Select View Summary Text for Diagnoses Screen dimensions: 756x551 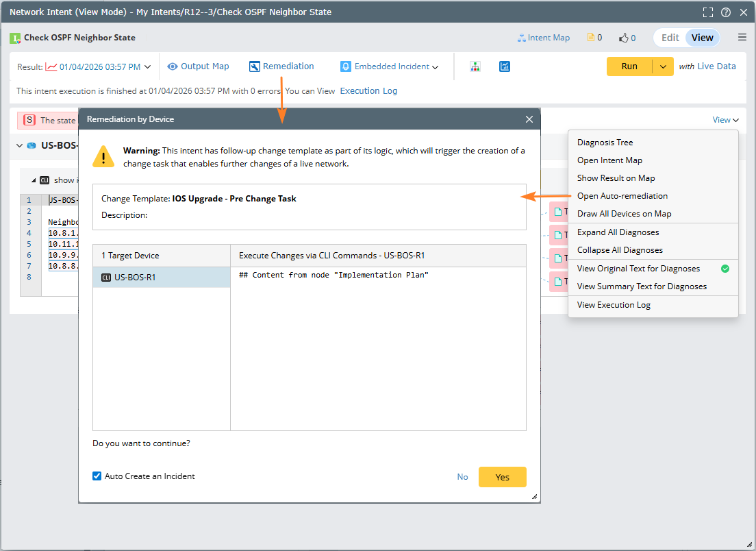[x=642, y=286]
